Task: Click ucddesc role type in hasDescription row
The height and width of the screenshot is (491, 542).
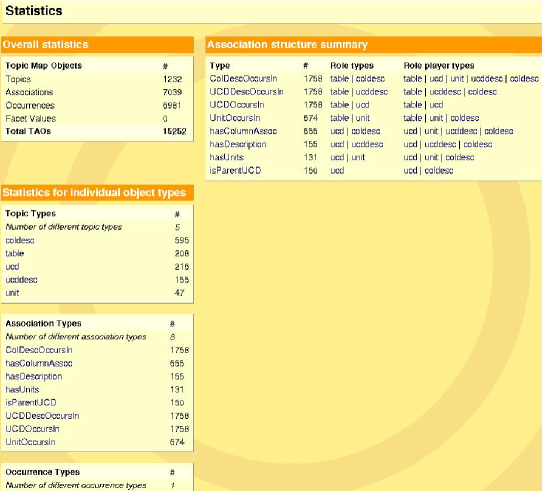Action: pos(367,145)
